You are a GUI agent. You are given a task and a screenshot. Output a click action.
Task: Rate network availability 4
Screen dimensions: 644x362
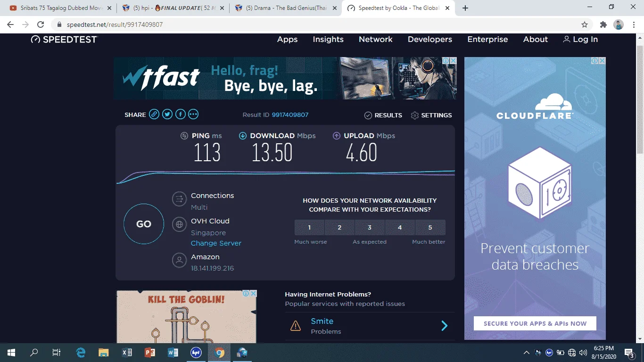pos(400,227)
